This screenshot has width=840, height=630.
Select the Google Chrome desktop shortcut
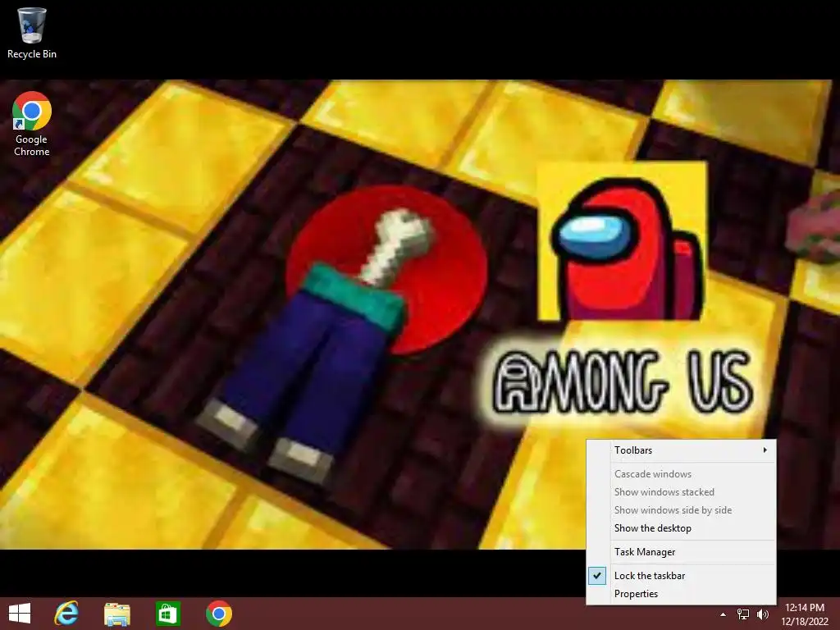coord(32,124)
